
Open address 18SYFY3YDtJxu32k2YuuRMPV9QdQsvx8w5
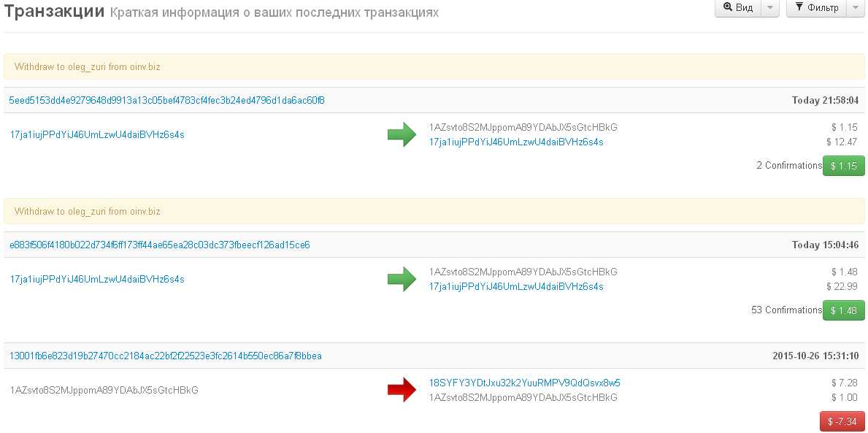524,383
